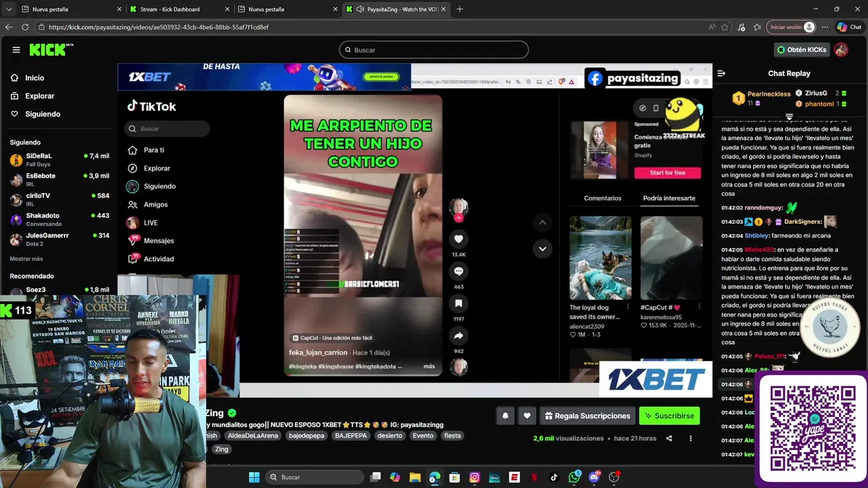This screenshot has width=868, height=488.
Task: Click the Suscribirse button
Action: pyautogui.click(x=669, y=415)
